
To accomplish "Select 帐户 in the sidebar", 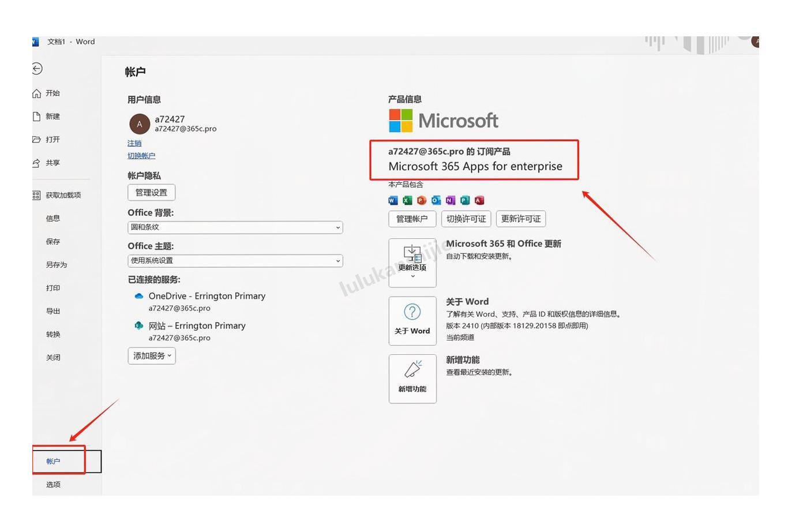I will point(53,462).
